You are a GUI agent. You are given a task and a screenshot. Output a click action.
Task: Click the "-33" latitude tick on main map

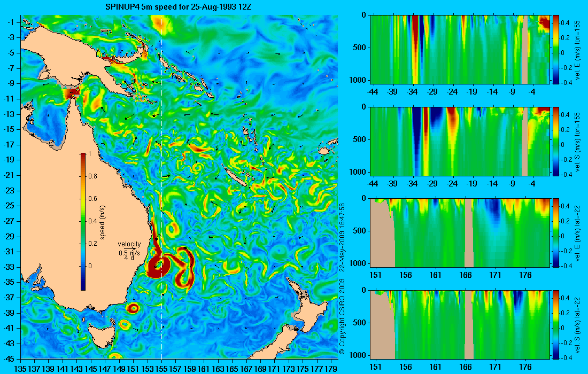[10, 267]
